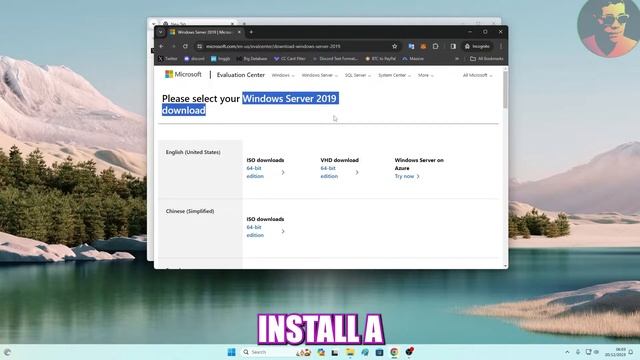
Task: Expand the Windows Server navigation dropdown
Action: [320, 76]
